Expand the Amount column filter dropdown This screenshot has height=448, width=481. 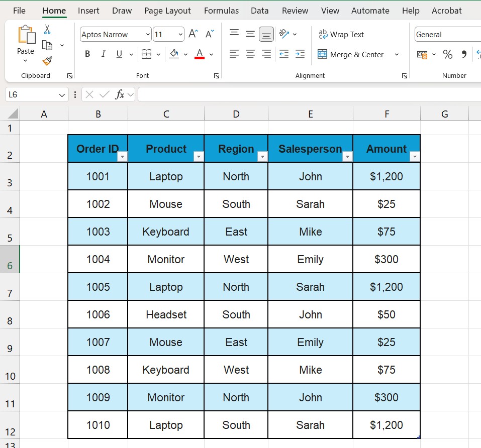pyautogui.click(x=414, y=157)
